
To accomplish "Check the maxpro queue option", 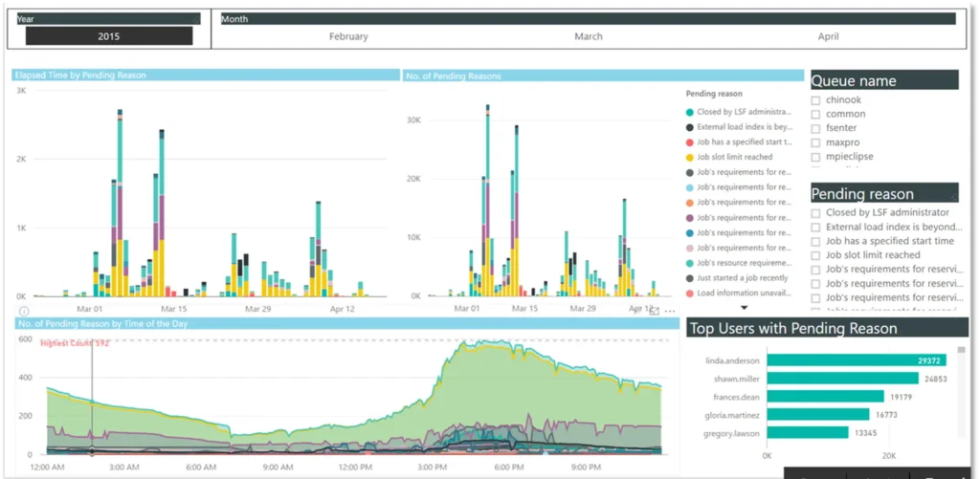I will coord(815,143).
